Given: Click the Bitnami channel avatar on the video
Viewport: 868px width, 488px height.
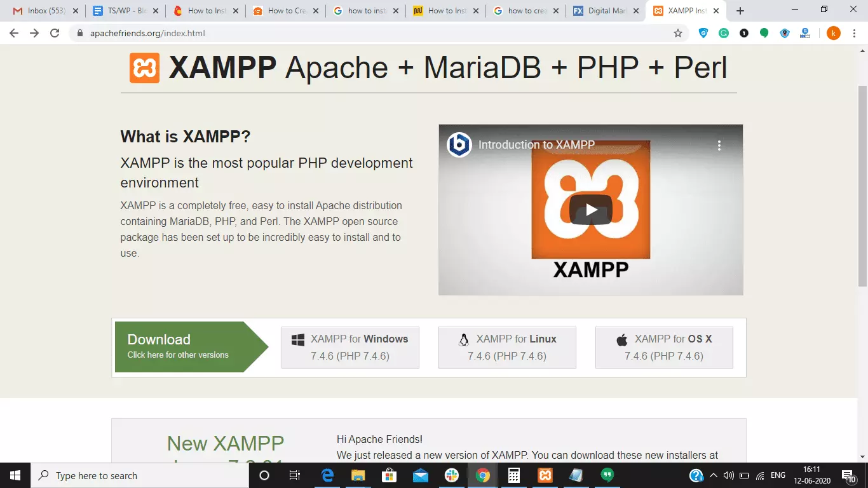Looking at the screenshot, I should coord(459,145).
